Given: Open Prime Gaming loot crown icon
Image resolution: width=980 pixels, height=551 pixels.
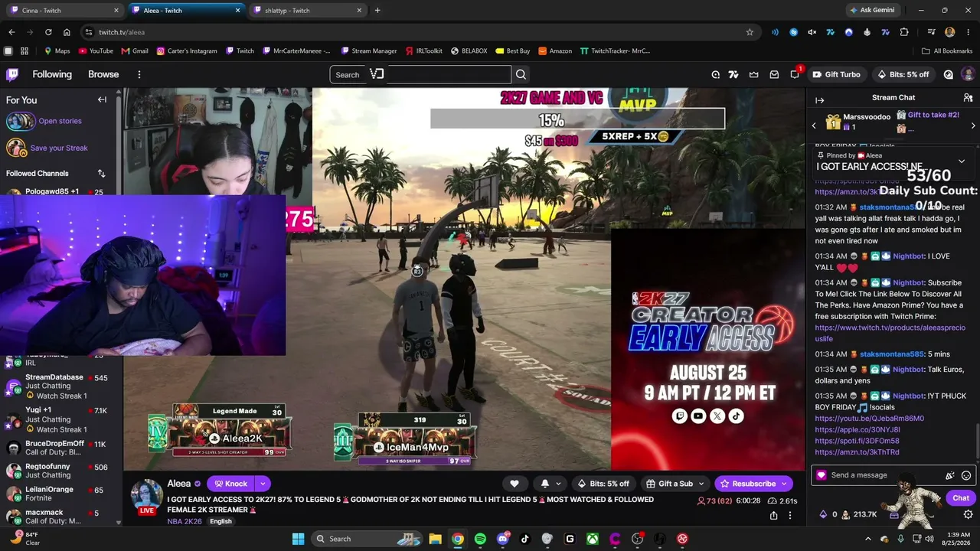Looking at the screenshot, I should click(x=754, y=74).
